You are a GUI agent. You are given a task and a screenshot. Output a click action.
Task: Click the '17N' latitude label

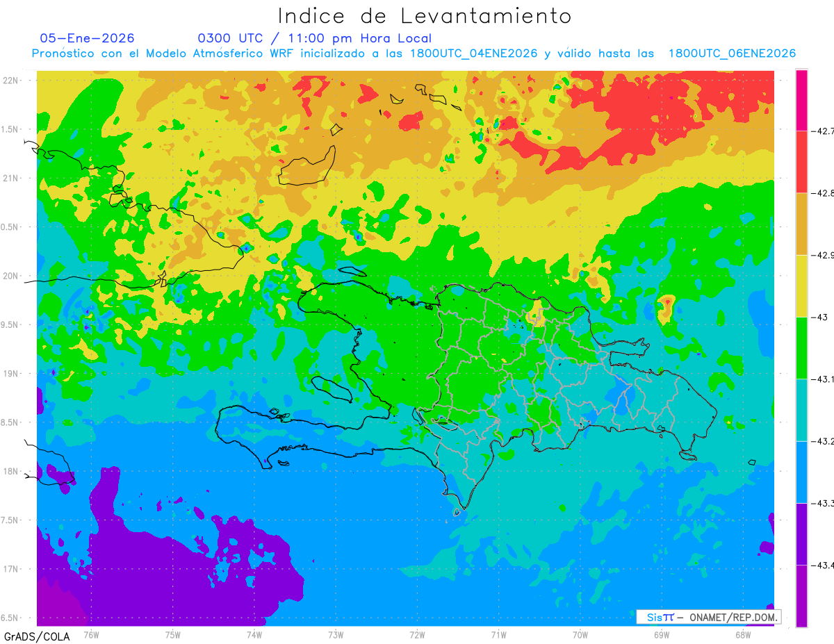point(10,569)
